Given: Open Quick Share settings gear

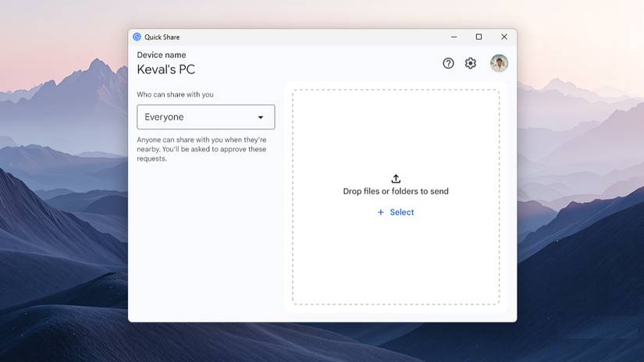Looking at the screenshot, I should coord(470,63).
